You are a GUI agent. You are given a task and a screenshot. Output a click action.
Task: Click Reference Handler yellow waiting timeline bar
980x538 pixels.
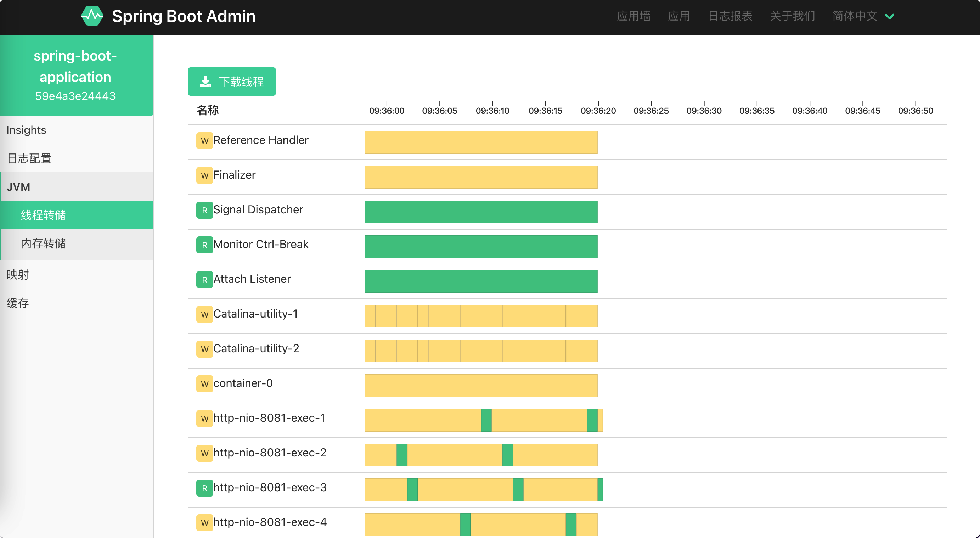481,142
